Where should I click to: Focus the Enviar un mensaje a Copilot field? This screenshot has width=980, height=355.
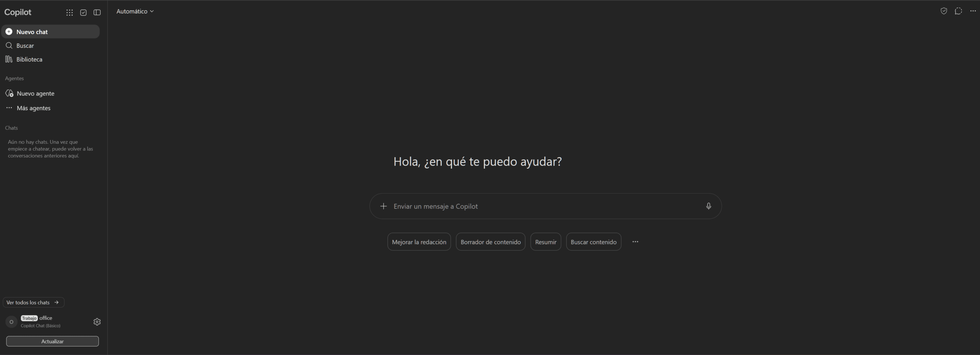[x=546, y=206]
